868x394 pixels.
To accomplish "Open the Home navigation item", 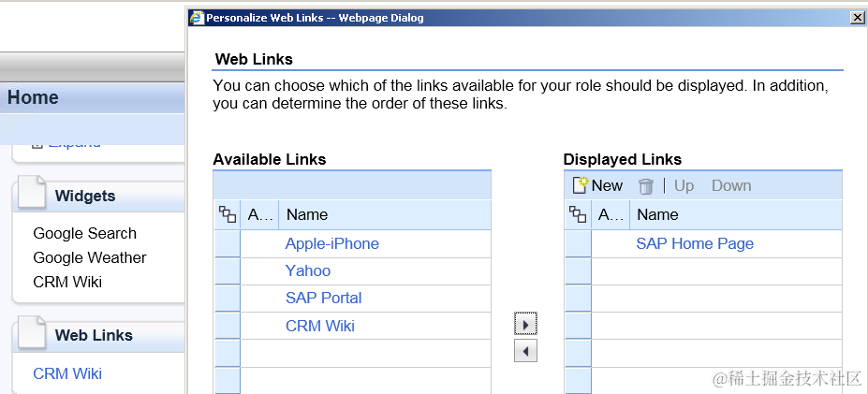I will pos(33,97).
